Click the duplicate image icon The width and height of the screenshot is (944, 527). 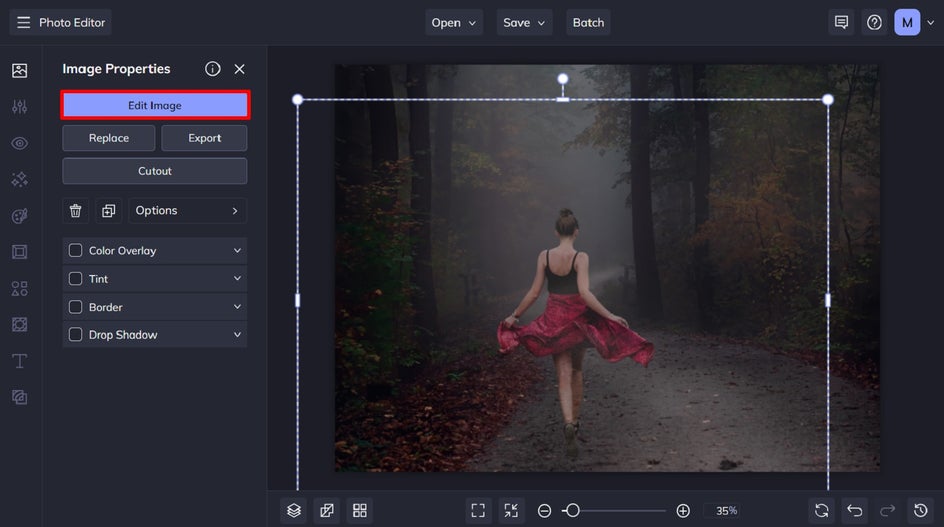pos(108,211)
